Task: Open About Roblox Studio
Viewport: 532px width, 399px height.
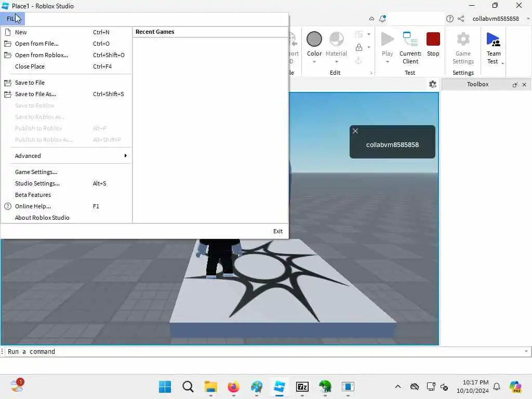Action: [x=66, y=218]
